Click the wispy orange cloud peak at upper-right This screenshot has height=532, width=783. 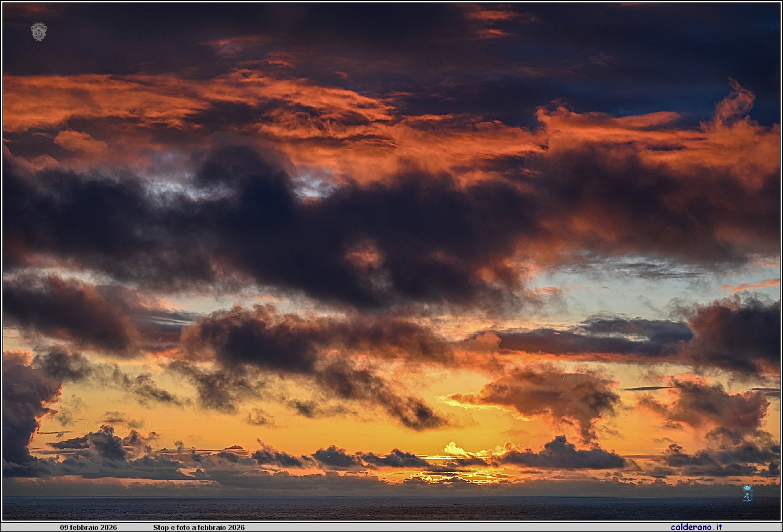[734, 102]
